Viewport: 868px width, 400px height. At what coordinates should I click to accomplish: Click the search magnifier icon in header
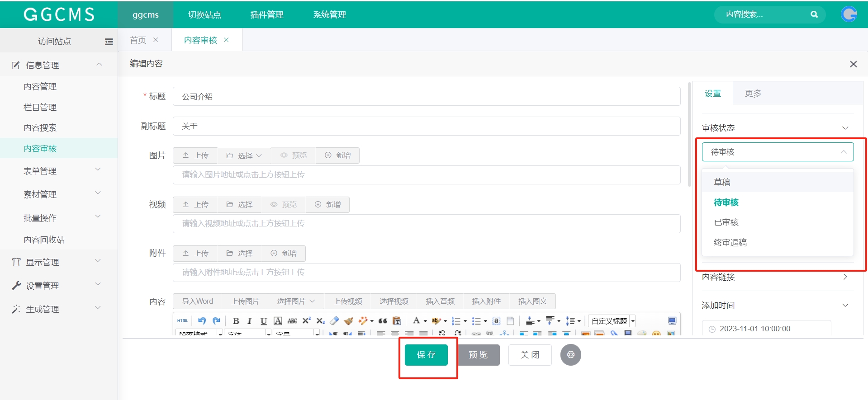pos(814,14)
